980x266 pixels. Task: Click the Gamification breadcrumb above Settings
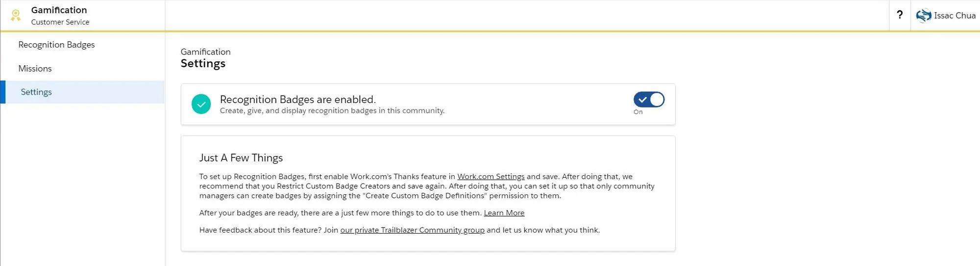click(205, 52)
